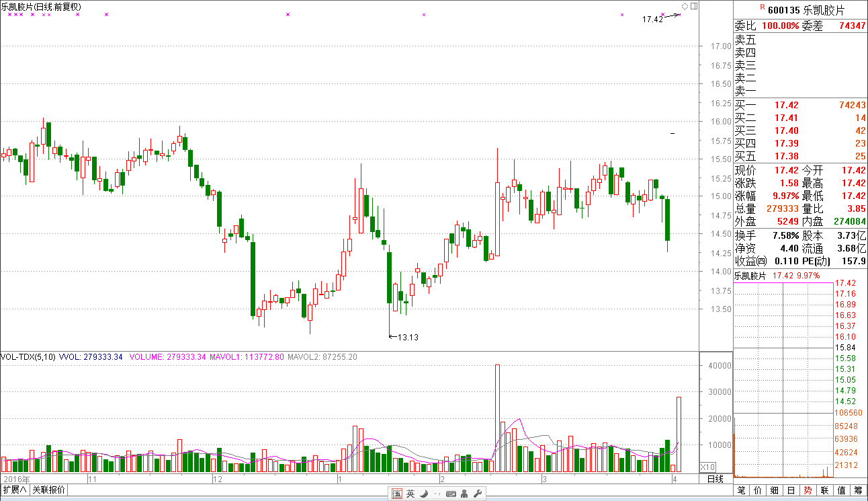Click the 买一 volume 74243
The image size is (868, 501).
853,105
